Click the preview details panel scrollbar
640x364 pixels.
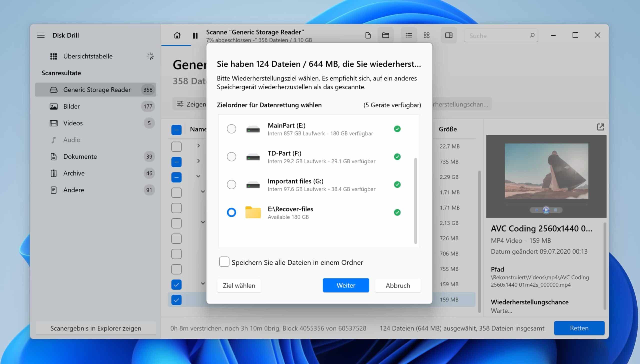pyautogui.click(x=604, y=266)
